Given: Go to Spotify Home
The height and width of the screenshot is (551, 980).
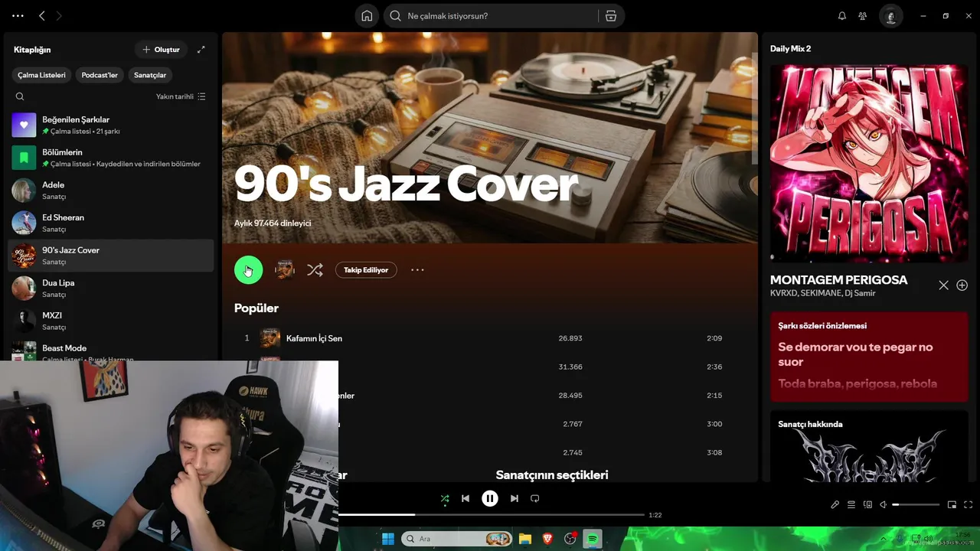Looking at the screenshot, I should (x=367, y=16).
